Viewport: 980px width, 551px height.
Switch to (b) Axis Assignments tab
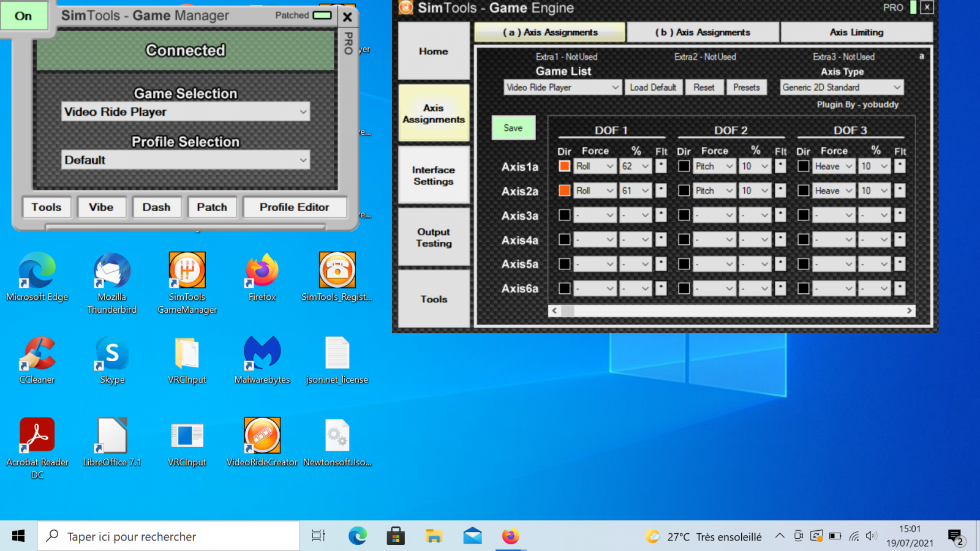pos(703,32)
